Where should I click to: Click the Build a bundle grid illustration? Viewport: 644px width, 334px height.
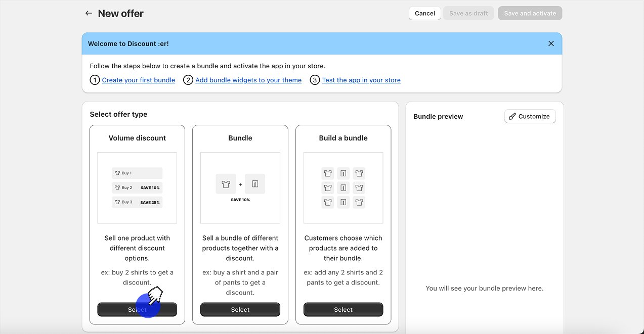(x=343, y=187)
